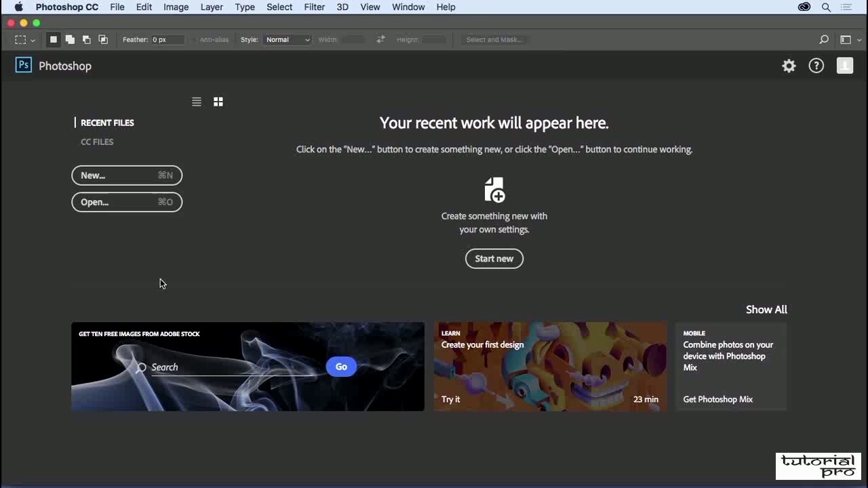
Task: Switch recent files to list view
Action: 197,102
